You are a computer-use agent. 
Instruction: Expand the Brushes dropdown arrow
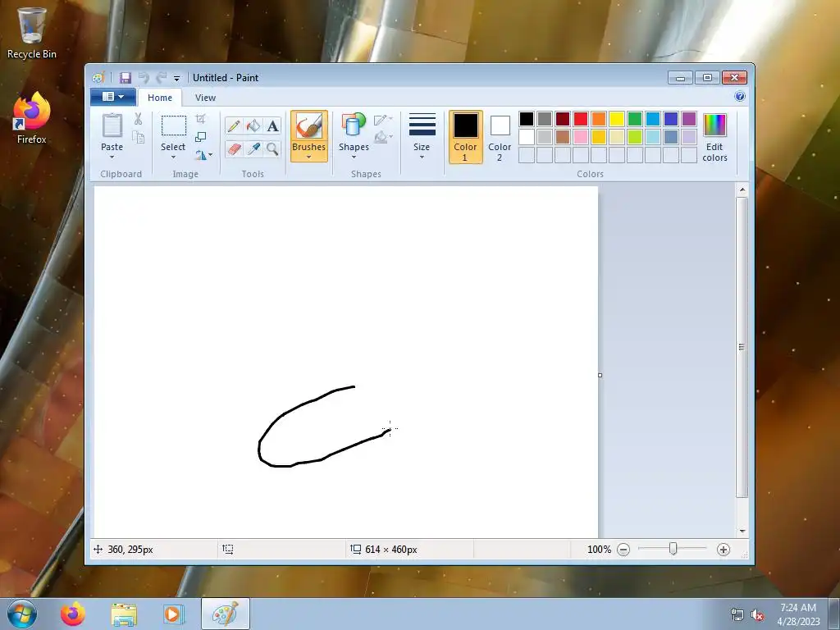click(x=309, y=157)
